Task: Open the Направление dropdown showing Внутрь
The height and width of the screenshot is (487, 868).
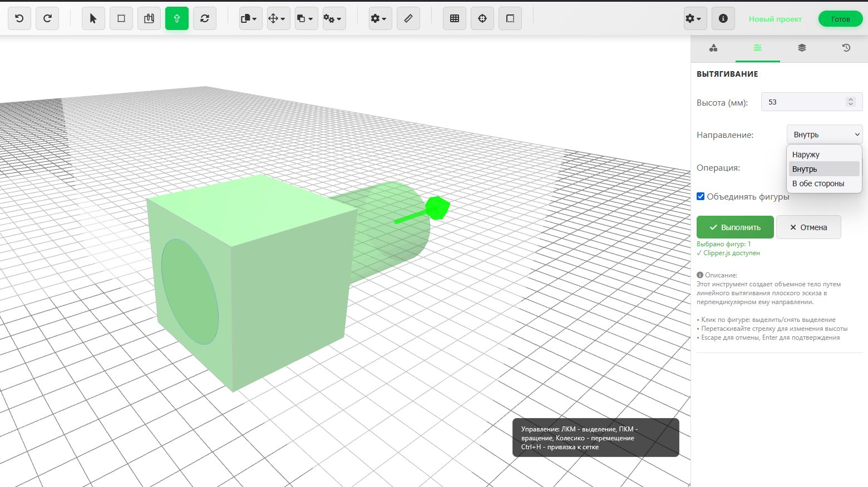Action: 825,135
